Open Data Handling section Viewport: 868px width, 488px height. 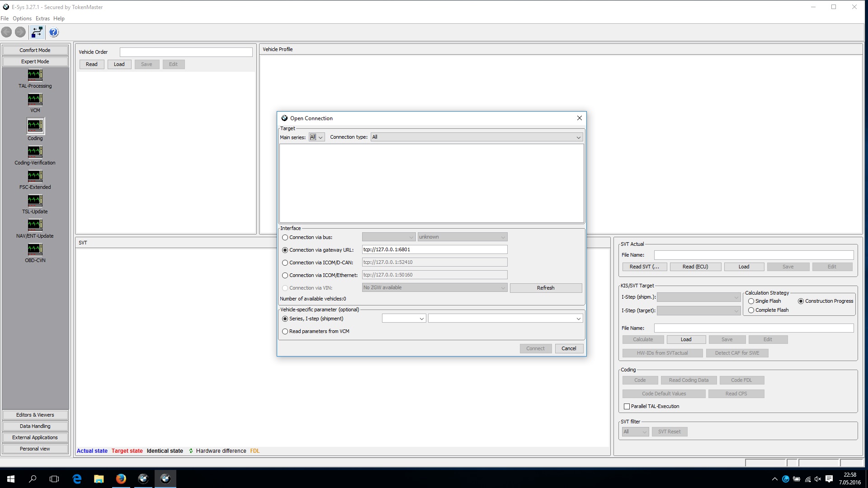35,426
